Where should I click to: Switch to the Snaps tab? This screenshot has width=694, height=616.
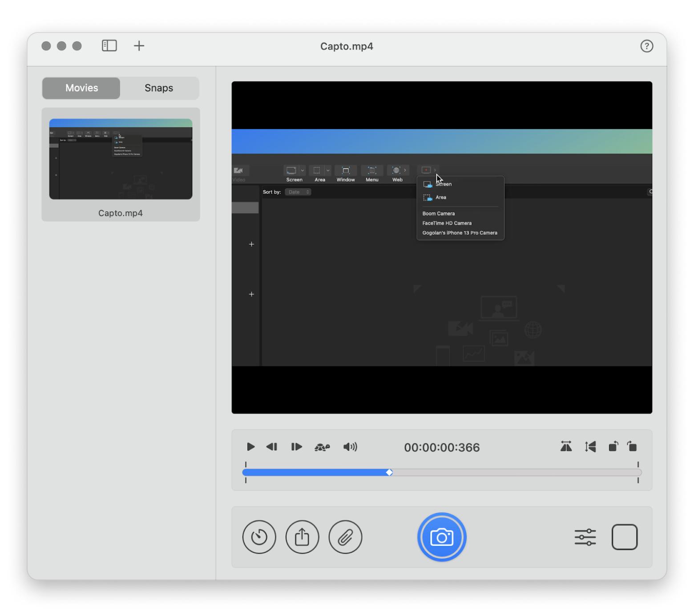[x=159, y=88]
